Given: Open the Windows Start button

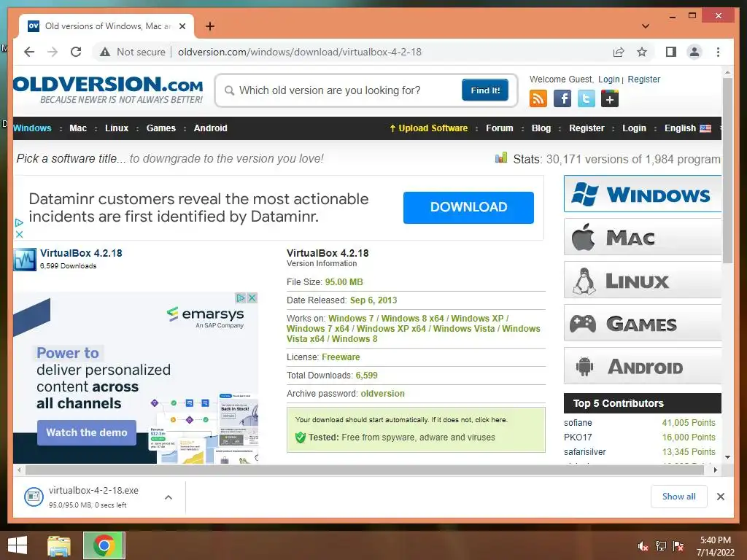Looking at the screenshot, I should point(18,545).
